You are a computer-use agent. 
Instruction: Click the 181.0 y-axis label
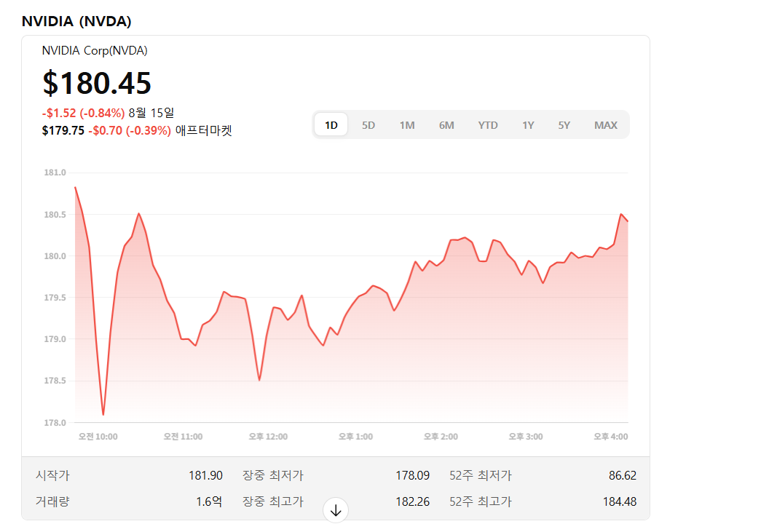[x=55, y=172]
